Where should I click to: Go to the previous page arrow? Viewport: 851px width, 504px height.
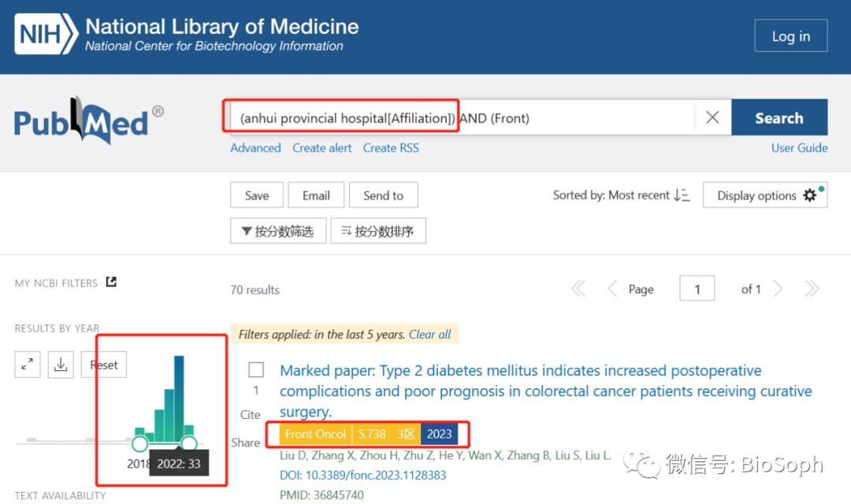612,289
